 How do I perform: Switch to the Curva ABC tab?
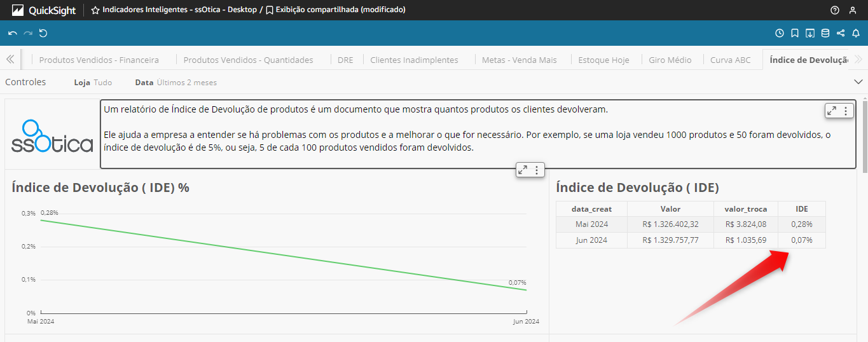pos(731,60)
